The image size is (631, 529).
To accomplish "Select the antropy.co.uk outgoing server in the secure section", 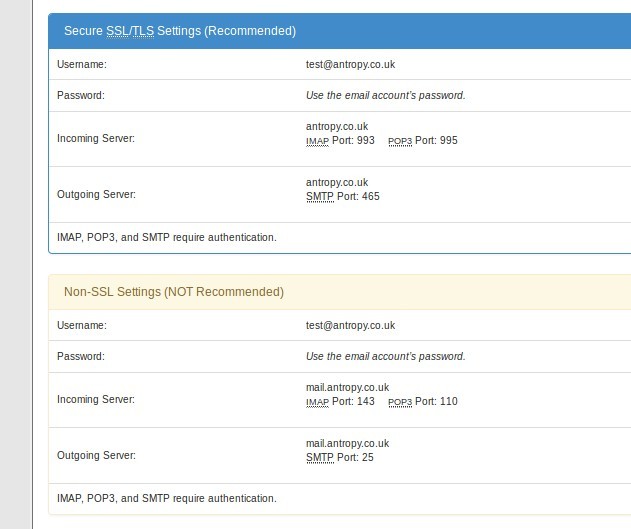I will tap(337, 182).
